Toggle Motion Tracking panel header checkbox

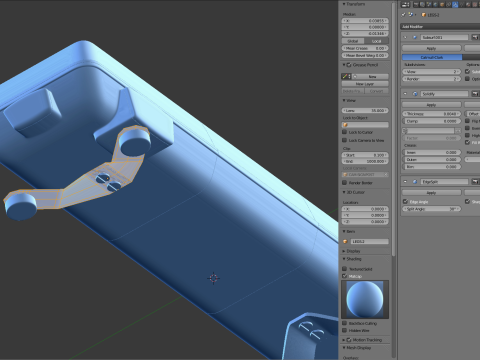(349, 340)
